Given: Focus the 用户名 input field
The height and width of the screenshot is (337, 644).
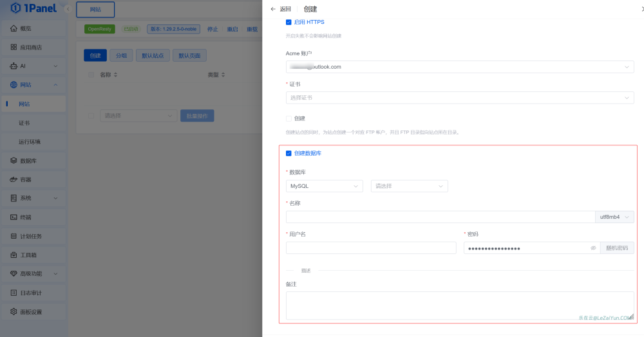Looking at the screenshot, I should (x=371, y=248).
